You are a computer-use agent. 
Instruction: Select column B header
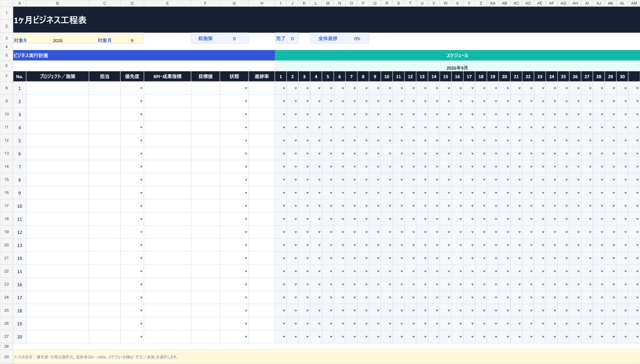point(58,3)
